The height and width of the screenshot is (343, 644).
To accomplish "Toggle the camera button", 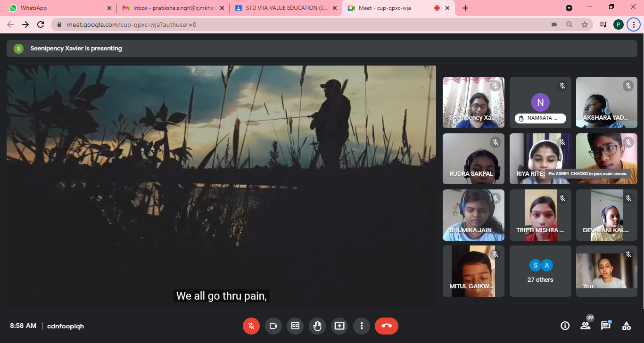I will tap(273, 326).
